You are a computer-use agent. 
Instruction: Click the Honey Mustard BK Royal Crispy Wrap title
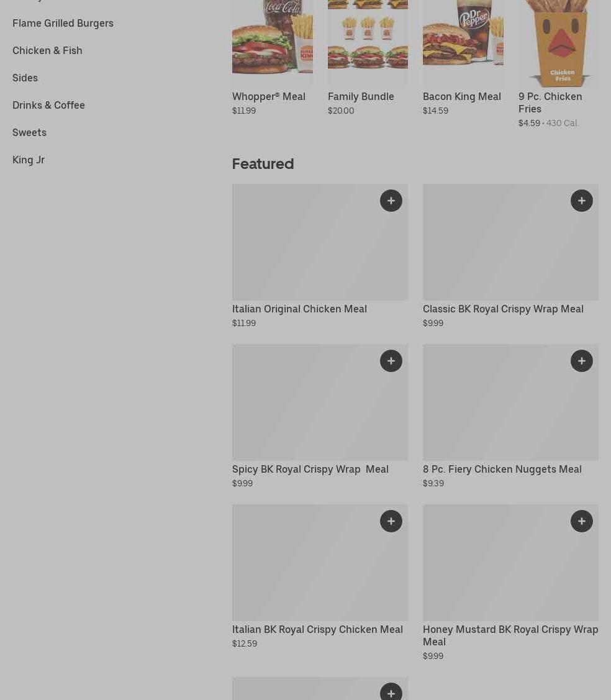tap(510, 636)
